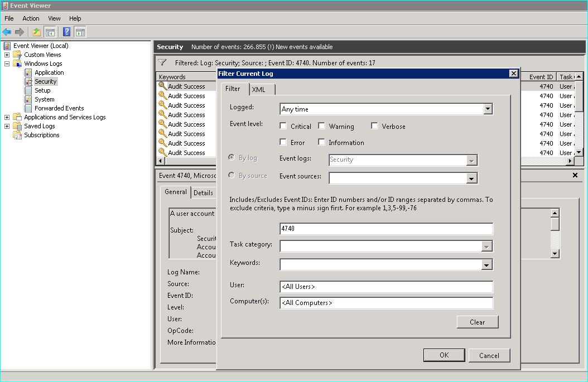Click the Forward arrow toolbar icon
The height and width of the screenshot is (382, 588).
(20, 32)
